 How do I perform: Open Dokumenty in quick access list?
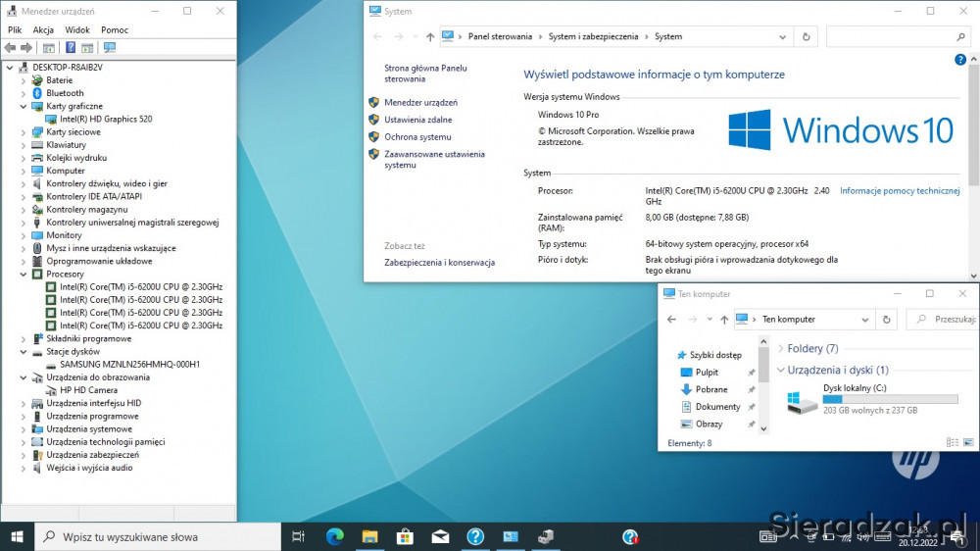point(717,407)
